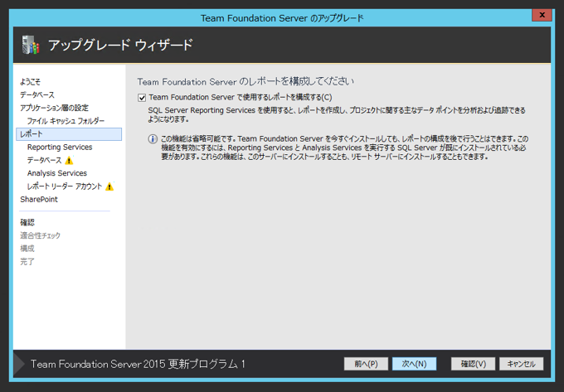Select the highlighted レポート step
The image size is (564, 392).
click(69, 134)
